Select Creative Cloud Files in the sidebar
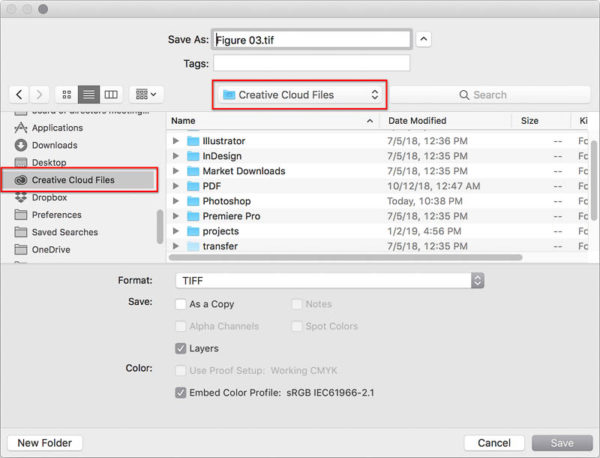 coord(80,180)
